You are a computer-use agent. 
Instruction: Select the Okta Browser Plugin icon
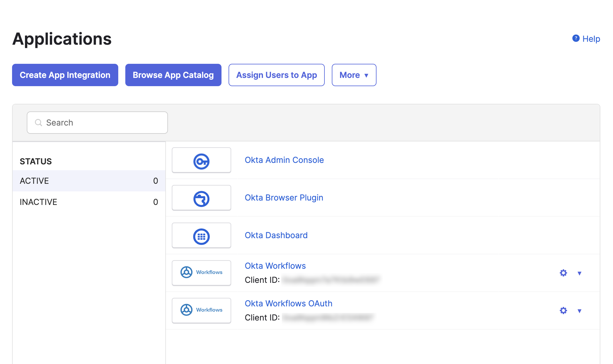tap(201, 198)
